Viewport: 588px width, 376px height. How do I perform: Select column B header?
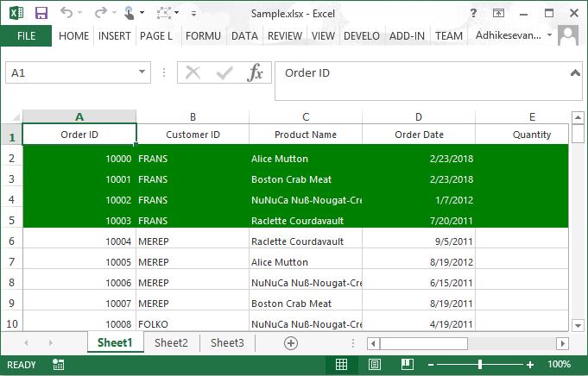tap(193, 116)
